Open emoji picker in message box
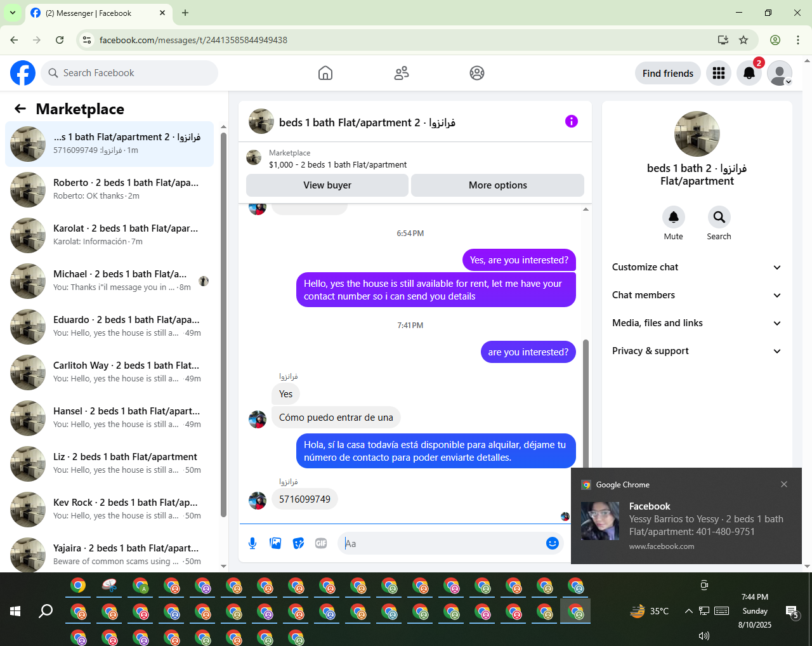The width and height of the screenshot is (812, 646). pos(553,543)
